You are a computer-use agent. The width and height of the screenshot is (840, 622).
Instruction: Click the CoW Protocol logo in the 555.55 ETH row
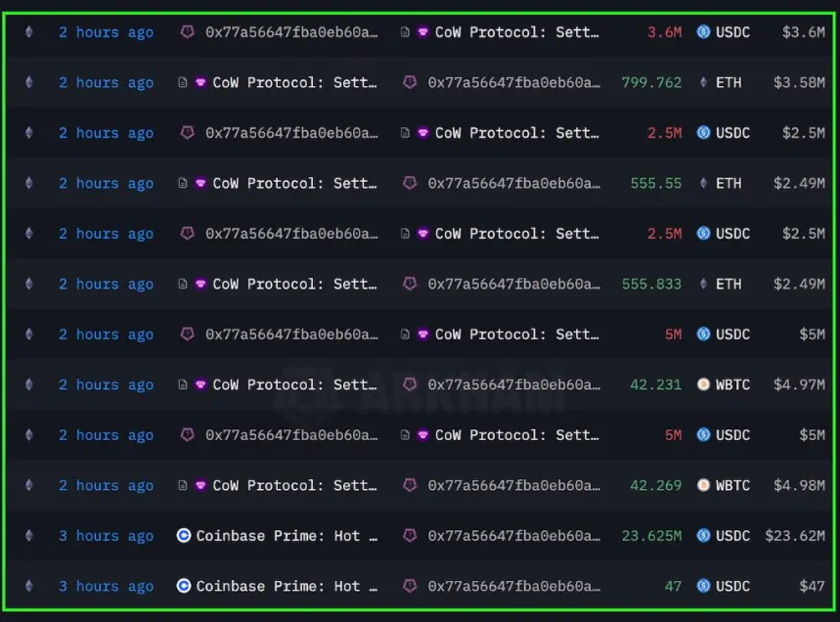coord(200,183)
